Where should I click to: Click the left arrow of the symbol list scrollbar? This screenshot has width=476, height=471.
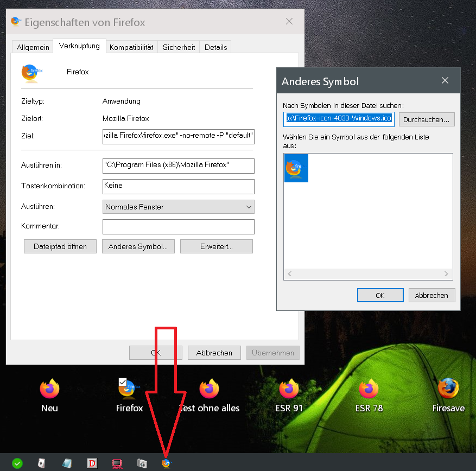pos(290,273)
